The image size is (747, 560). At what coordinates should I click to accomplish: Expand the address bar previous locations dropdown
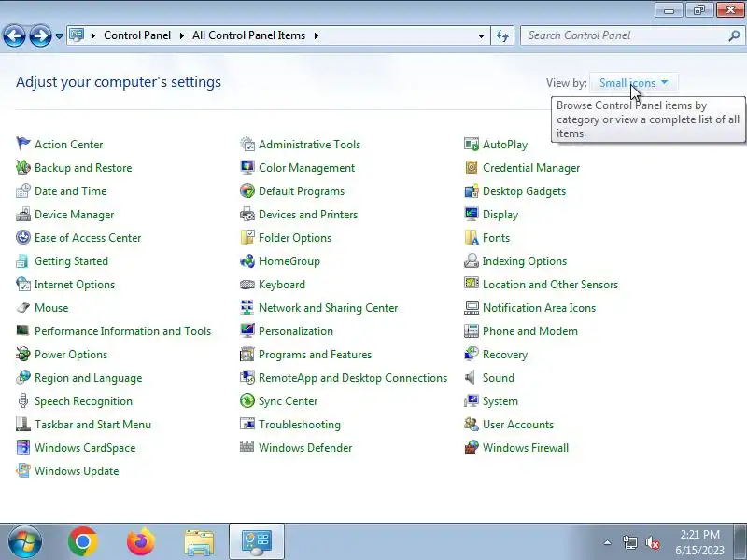point(481,35)
